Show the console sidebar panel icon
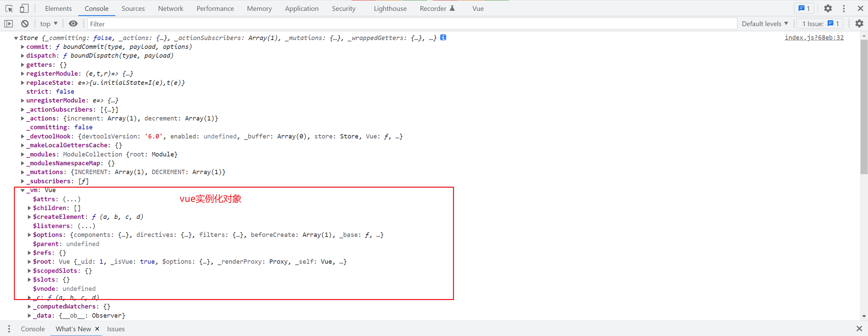Viewport: 868px width, 336px height. [x=8, y=24]
